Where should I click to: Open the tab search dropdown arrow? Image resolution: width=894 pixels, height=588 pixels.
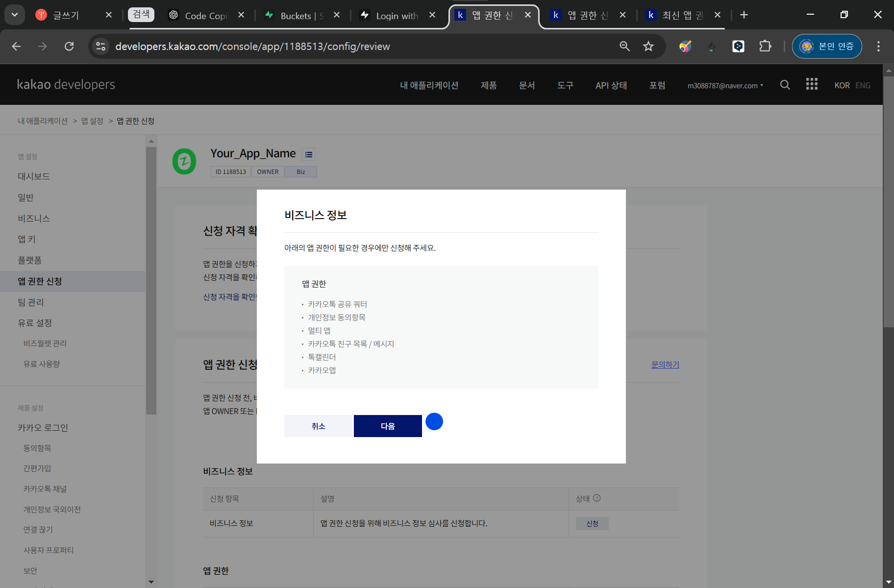(15, 15)
